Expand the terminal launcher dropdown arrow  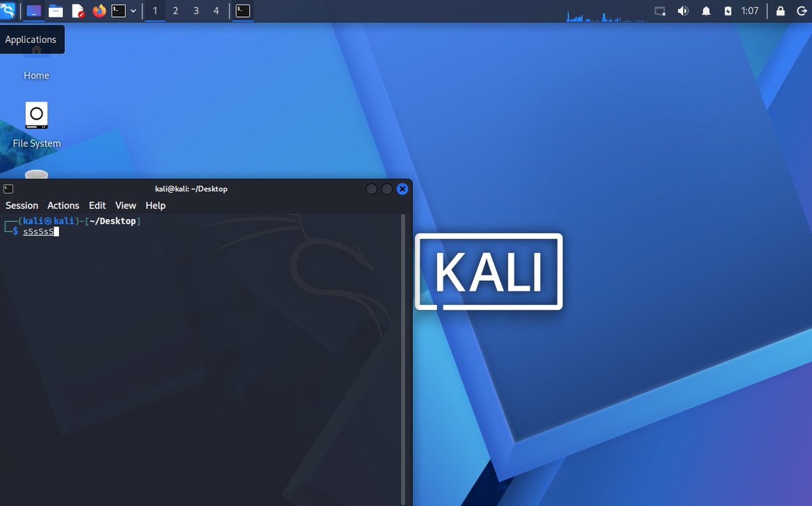click(x=133, y=11)
